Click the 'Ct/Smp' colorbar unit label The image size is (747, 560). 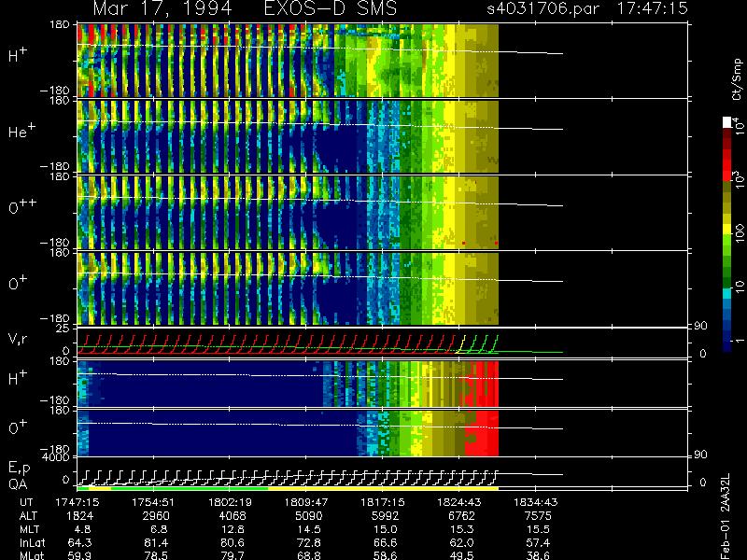[x=737, y=79]
